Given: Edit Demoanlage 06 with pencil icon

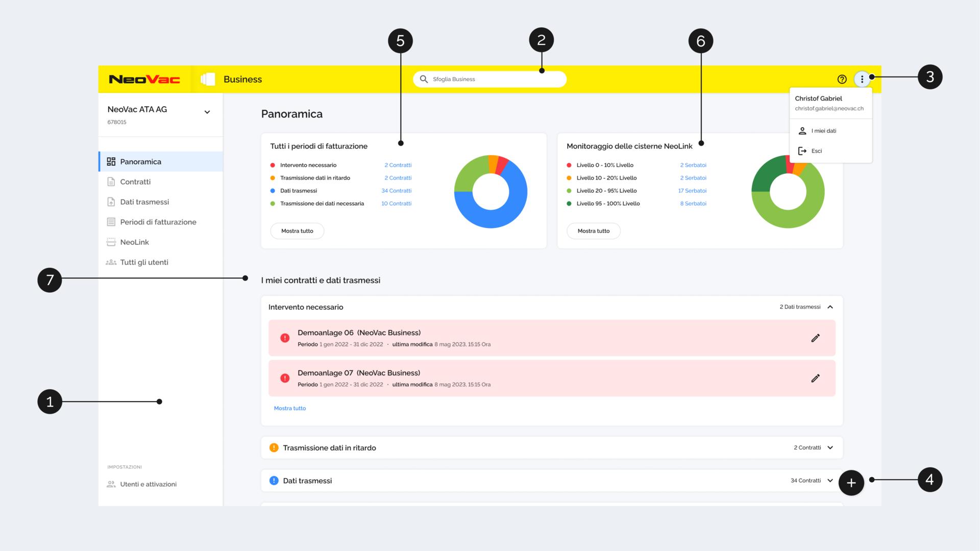Looking at the screenshot, I should pyautogui.click(x=816, y=338).
